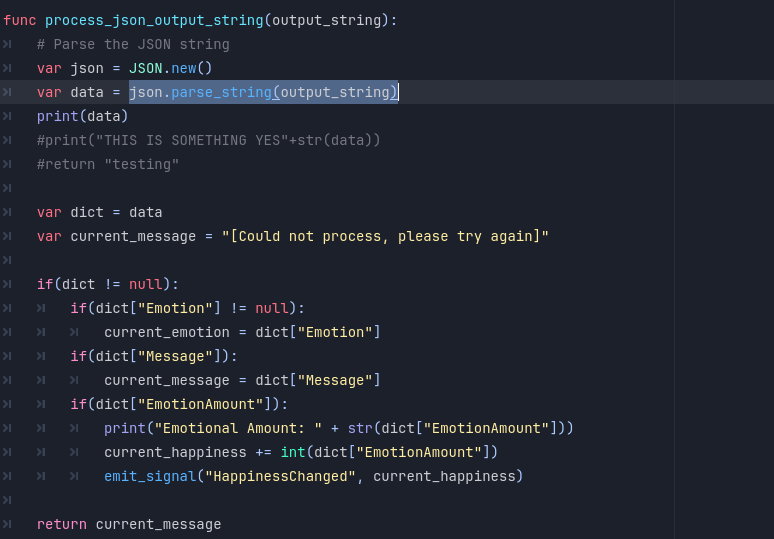This screenshot has width=774, height=539.
Task: Click the "var dict = data" line
Action: tap(99, 212)
